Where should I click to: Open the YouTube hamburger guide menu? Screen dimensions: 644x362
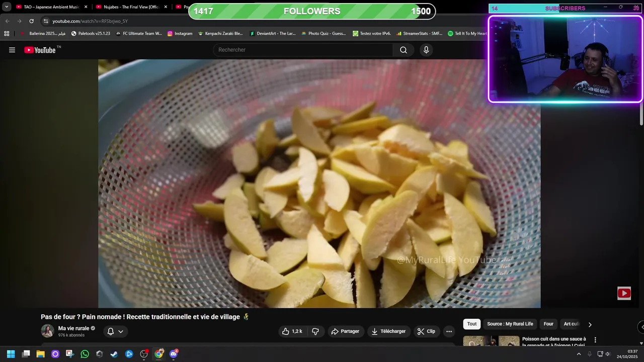[x=12, y=50]
